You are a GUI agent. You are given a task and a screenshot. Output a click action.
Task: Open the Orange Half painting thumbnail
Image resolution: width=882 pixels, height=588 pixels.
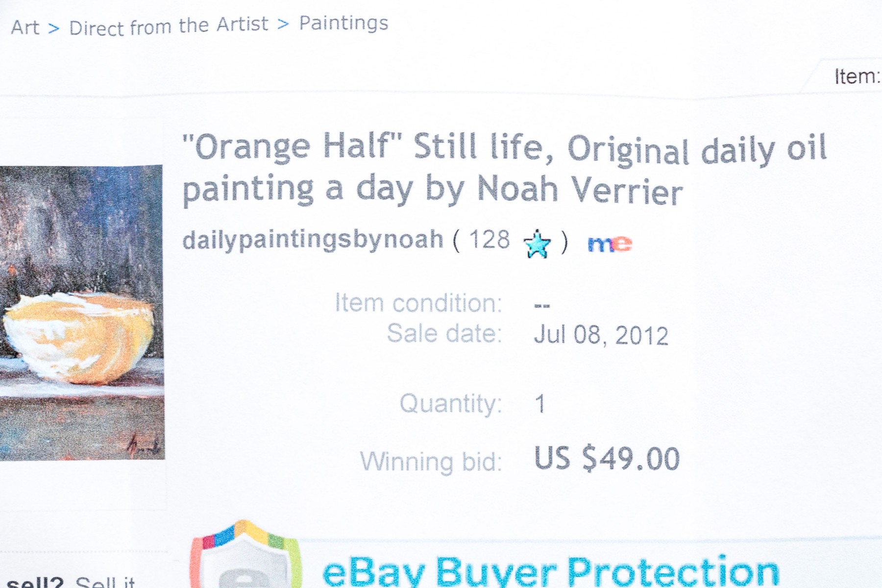(x=81, y=313)
